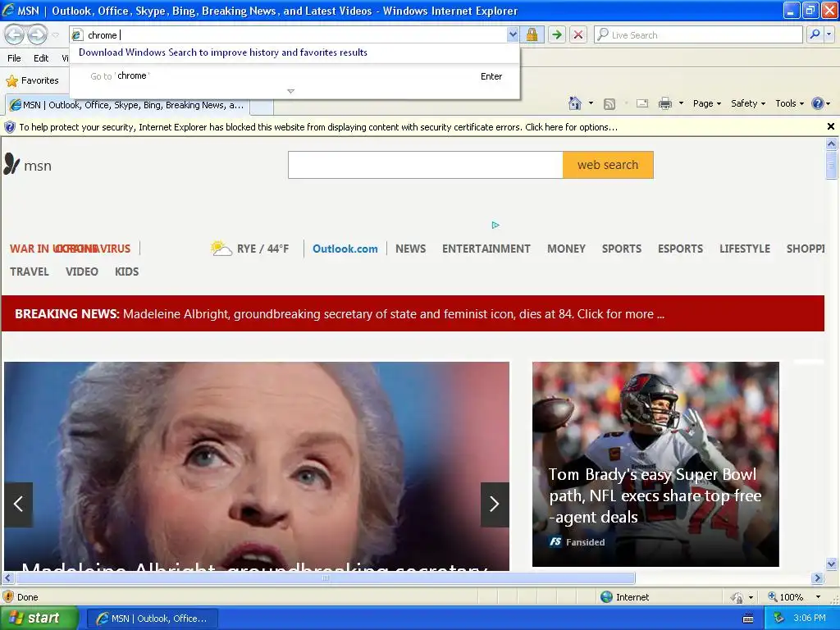840x630 pixels.
Task: Click the on-screen keyboard tray icon
Action: (x=748, y=619)
